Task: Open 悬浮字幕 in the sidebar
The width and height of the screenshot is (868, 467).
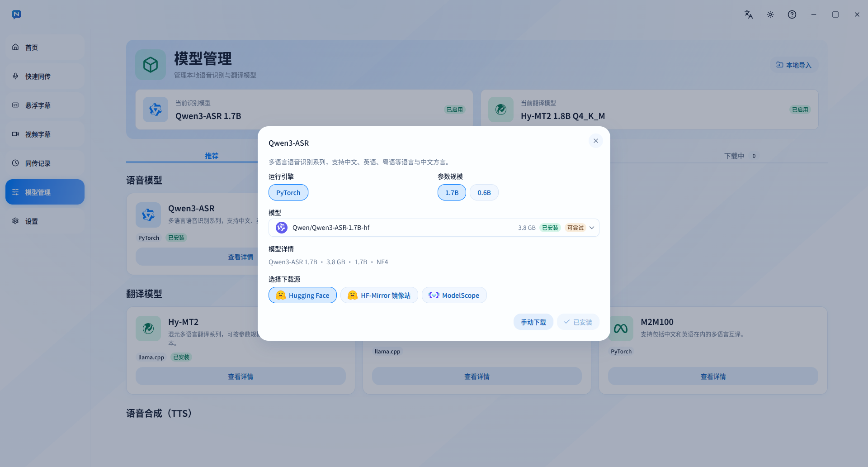Action: pos(45,105)
